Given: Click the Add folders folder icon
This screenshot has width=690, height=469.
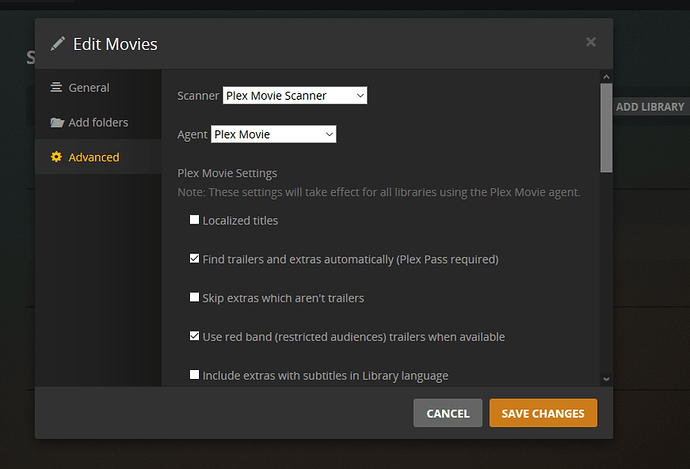Looking at the screenshot, I should tap(57, 122).
